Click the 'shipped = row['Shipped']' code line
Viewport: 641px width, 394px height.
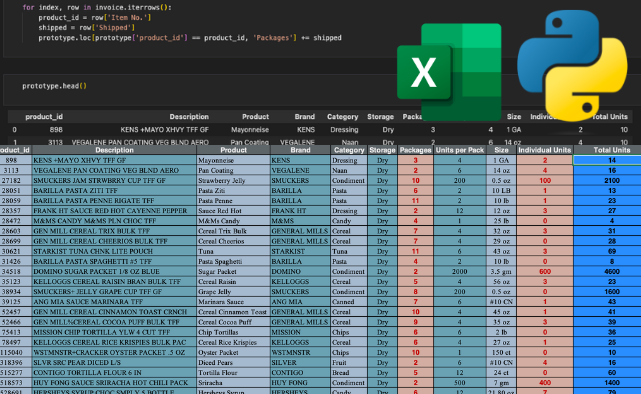click(86, 27)
